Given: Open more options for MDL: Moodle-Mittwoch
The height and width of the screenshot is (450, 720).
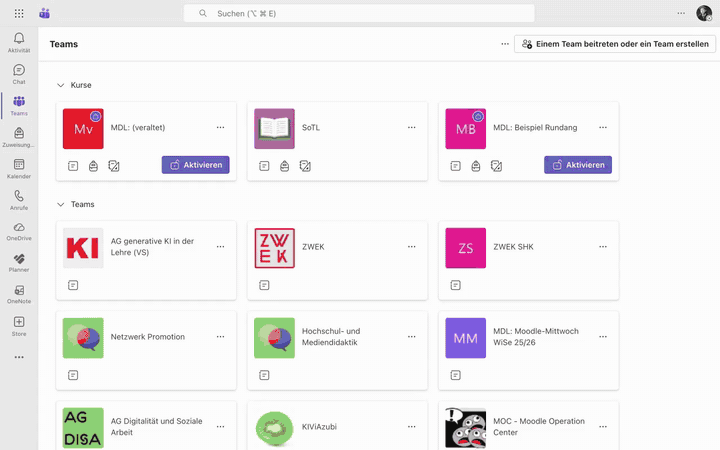Looking at the screenshot, I should (603, 337).
